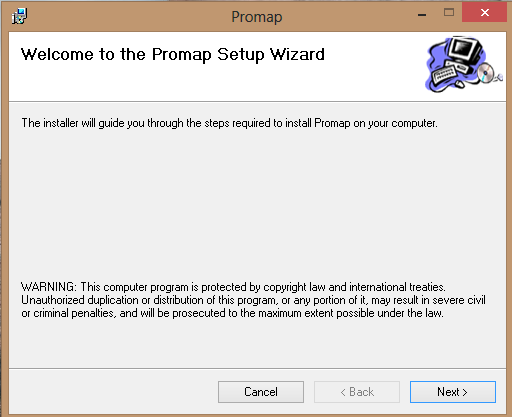Open the installer system menu icon
The width and height of the screenshot is (512, 417).
point(20,16)
